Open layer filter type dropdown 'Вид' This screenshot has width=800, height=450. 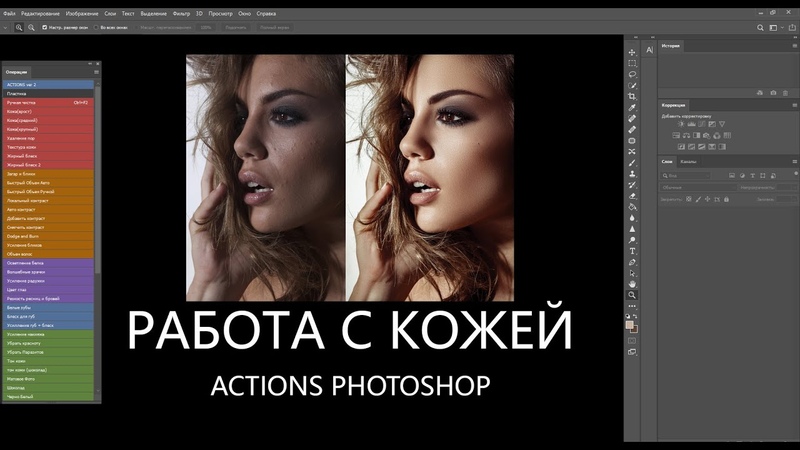click(685, 176)
